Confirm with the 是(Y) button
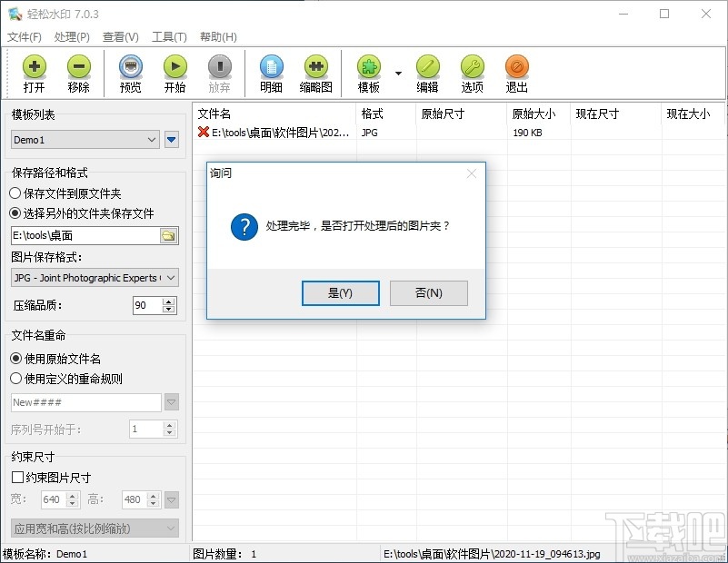 point(340,293)
